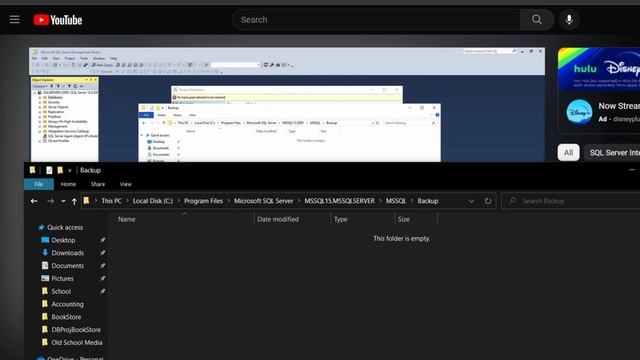Unpin Desktop using its pin icon
This screenshot has width=640, height=360.
pyautogui.click(x=103, y=240)
